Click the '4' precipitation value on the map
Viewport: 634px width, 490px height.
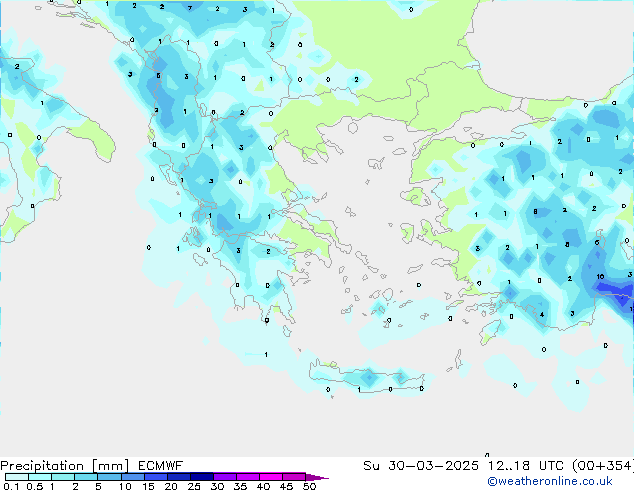(541, 315)
